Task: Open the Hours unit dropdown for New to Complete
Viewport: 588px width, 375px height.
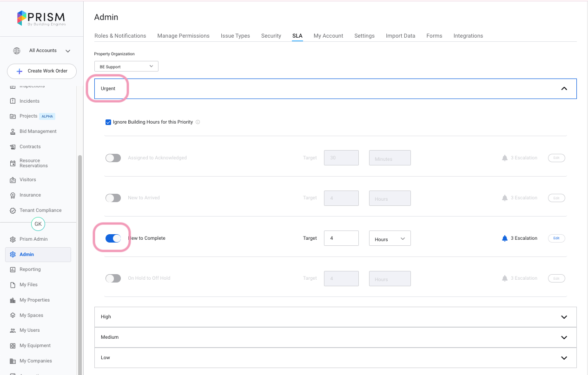Action: click(x=390, y=238)
